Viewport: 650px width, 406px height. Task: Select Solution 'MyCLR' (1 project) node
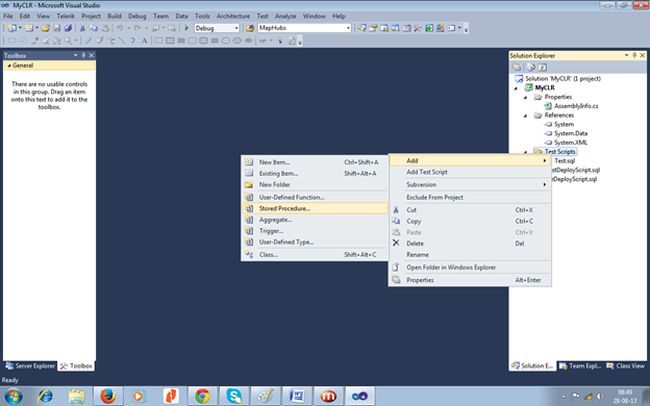click(x=563, y=78)
